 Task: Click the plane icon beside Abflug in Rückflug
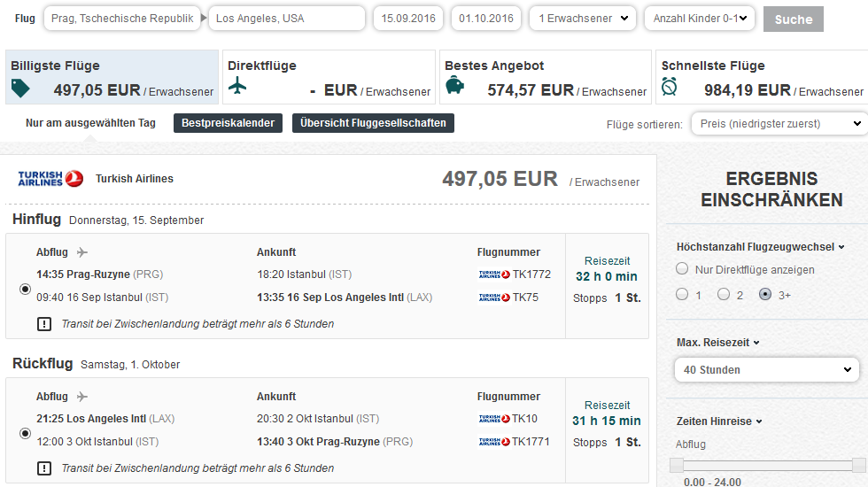click(81, 397)
